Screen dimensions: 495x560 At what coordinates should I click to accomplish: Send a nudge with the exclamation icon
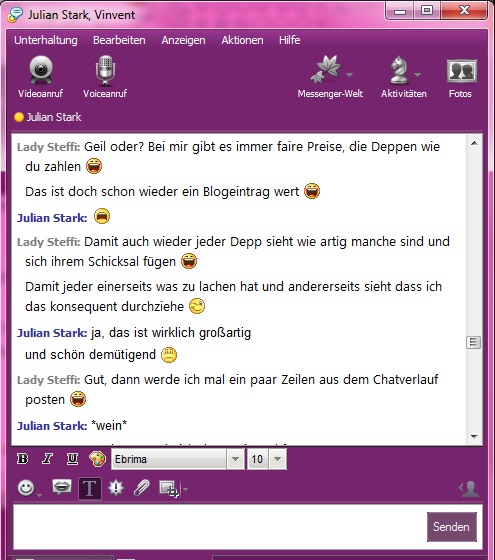pyautogui.click(x=116, y=488)
